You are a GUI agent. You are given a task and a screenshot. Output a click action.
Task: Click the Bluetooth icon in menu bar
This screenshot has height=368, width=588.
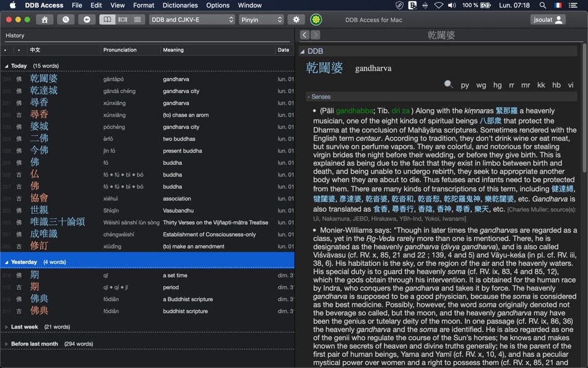pos(425,5)
